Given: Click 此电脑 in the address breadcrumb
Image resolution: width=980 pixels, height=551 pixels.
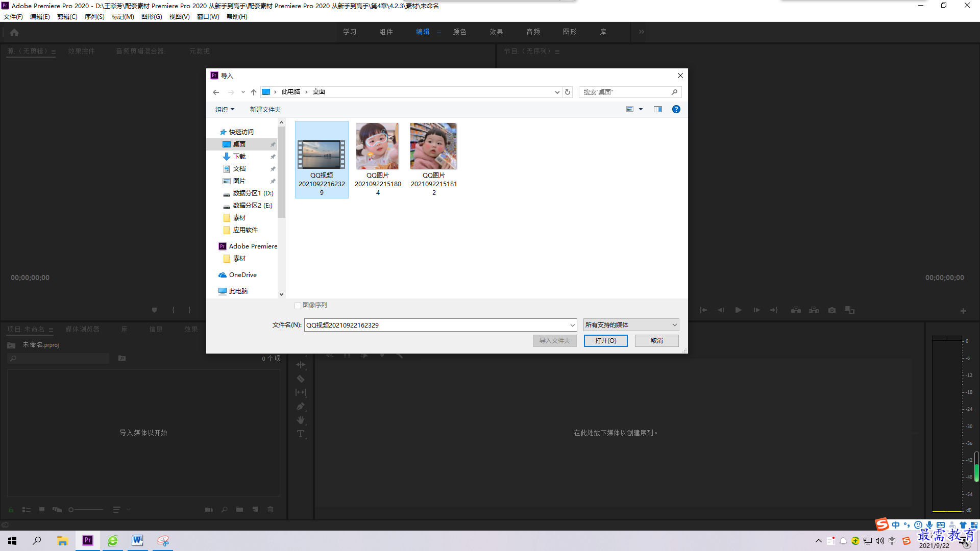Looking at the screenshot, I should [291, 92].
